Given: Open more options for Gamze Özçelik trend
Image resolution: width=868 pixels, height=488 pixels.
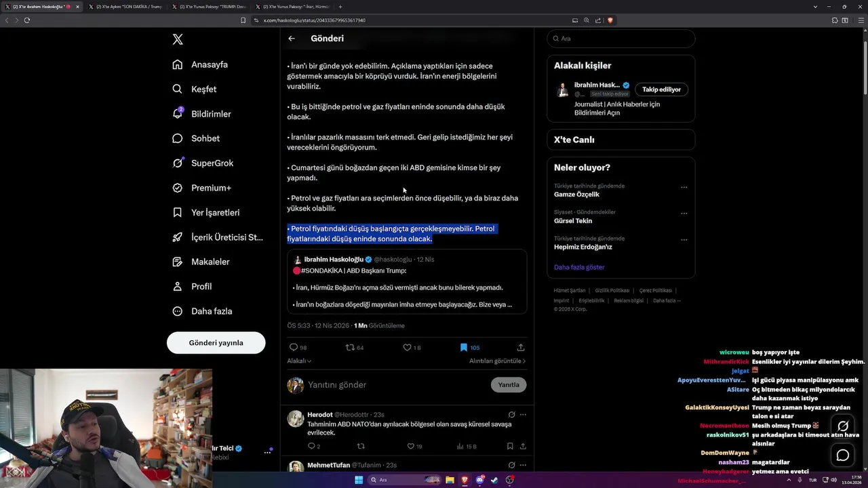Looking at the screenshot, I should [x=684, y=187].
